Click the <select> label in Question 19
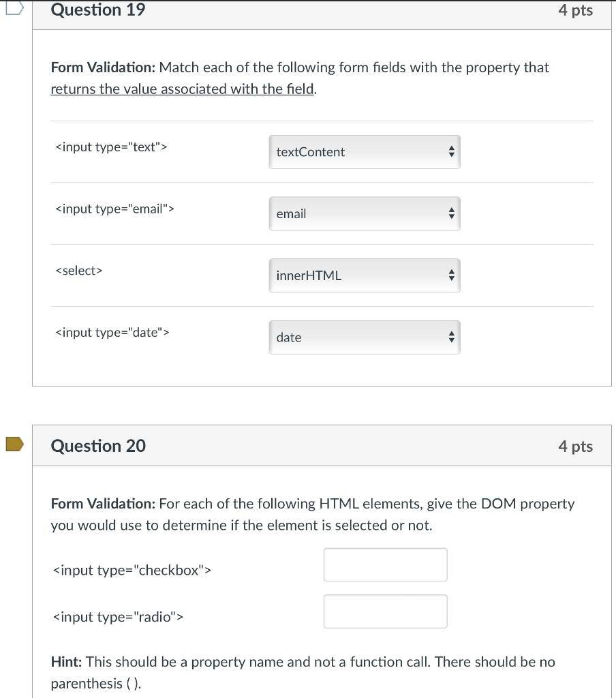This screenshot has height=698, width=616. point(79,271)
